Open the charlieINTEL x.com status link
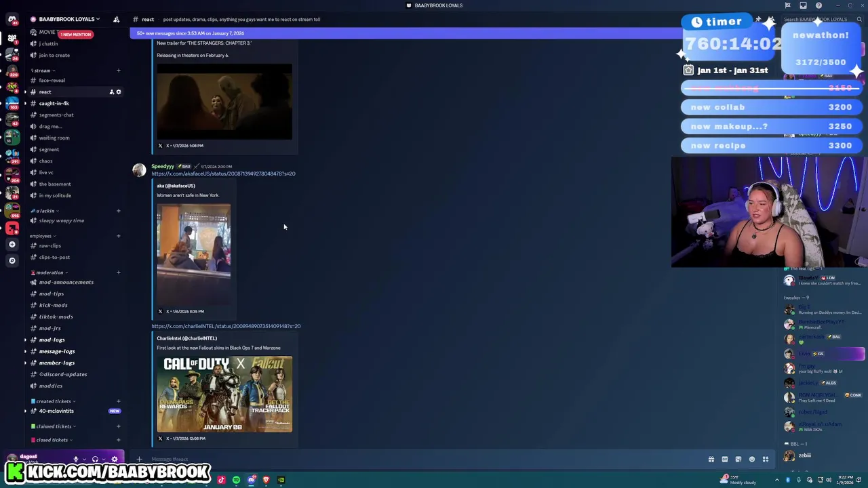Image resolution: width=868 pixels, height=488 pixels. (226, 326)
